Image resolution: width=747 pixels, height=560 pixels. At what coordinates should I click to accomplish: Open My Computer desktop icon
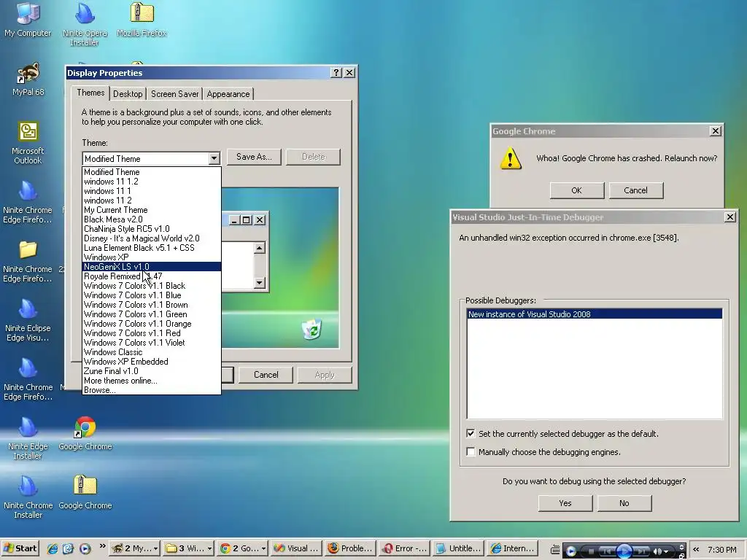(x=28, y=20)
